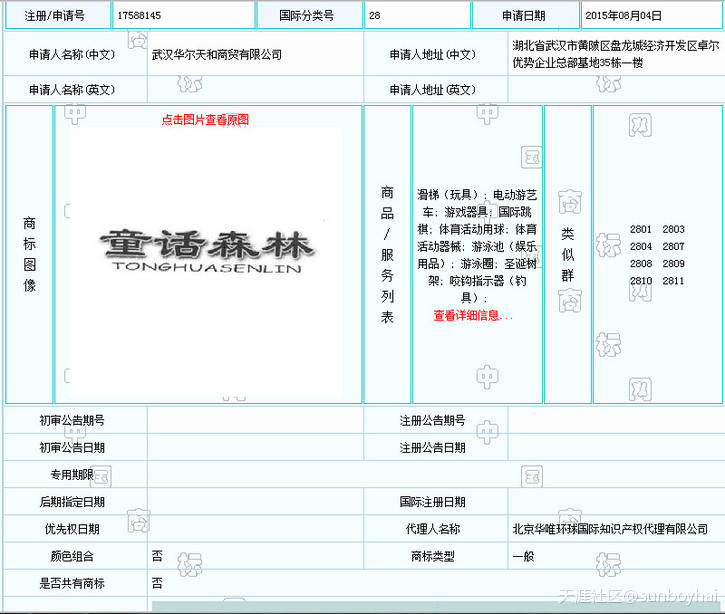Viewport: 725px width, 614px height.
Task: Select similar group code 2810
Action: point(640,280)
